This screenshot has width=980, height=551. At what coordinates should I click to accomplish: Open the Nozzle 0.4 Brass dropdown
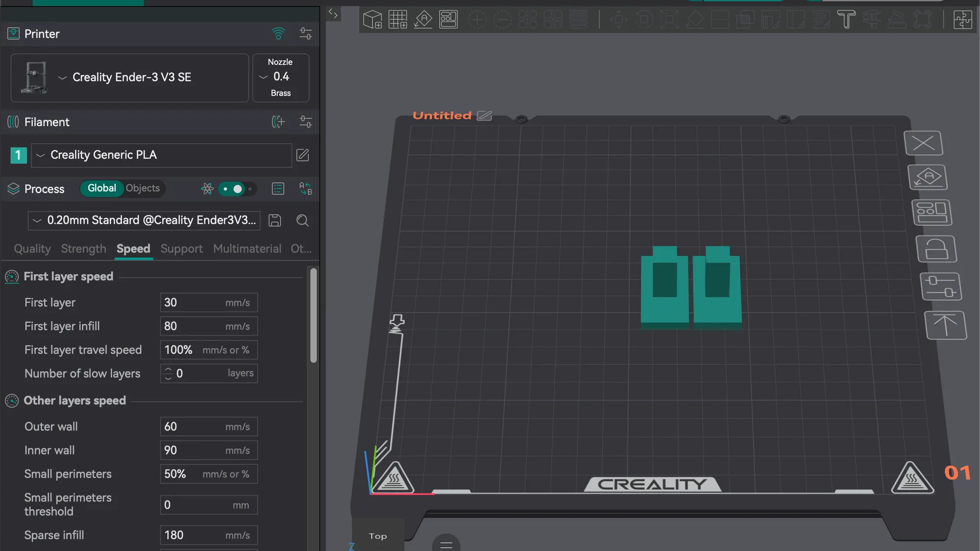[x=281, y=78]
